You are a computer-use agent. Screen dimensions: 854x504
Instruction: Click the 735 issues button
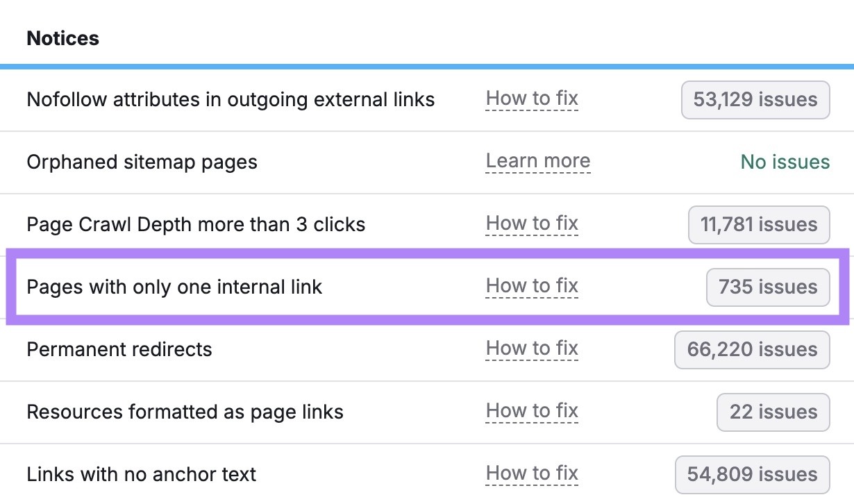click(x=767, y=287)
